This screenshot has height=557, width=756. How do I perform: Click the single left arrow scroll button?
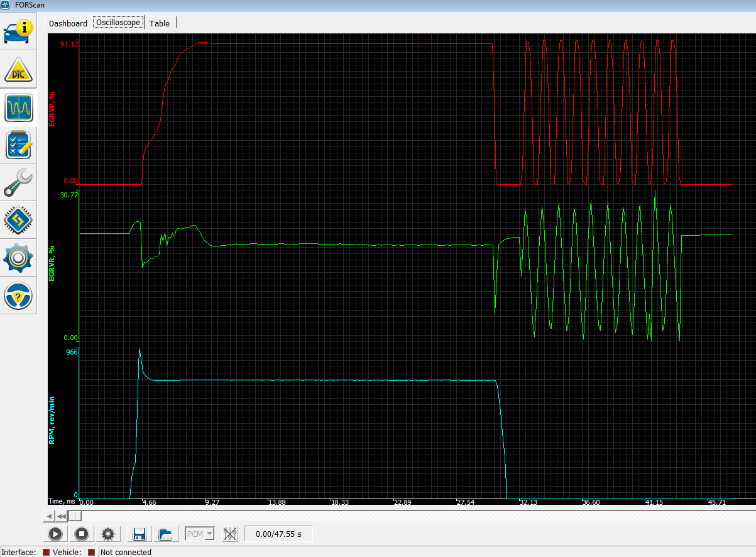48,516
